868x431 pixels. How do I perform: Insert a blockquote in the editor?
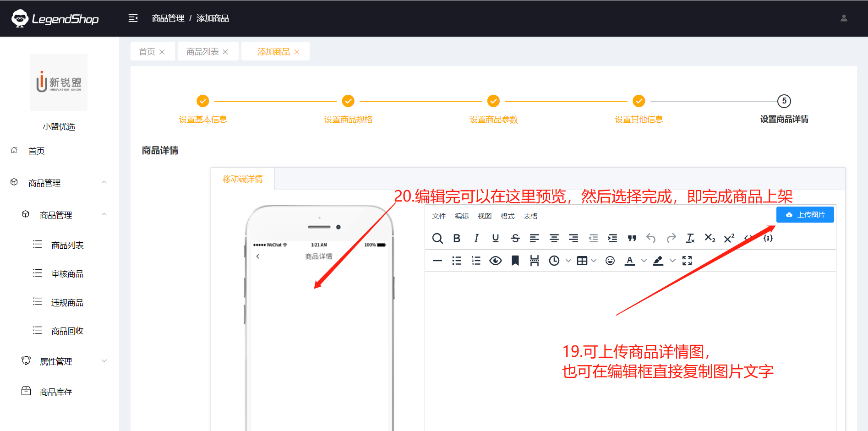(632, 238)
